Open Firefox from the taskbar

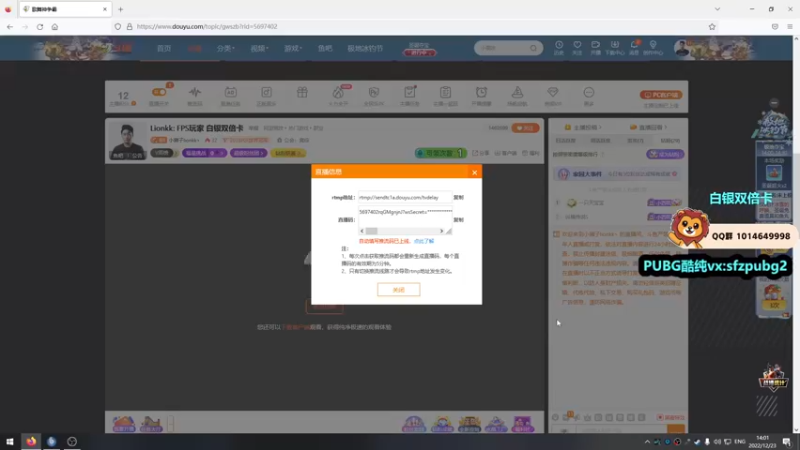point(31,441)
